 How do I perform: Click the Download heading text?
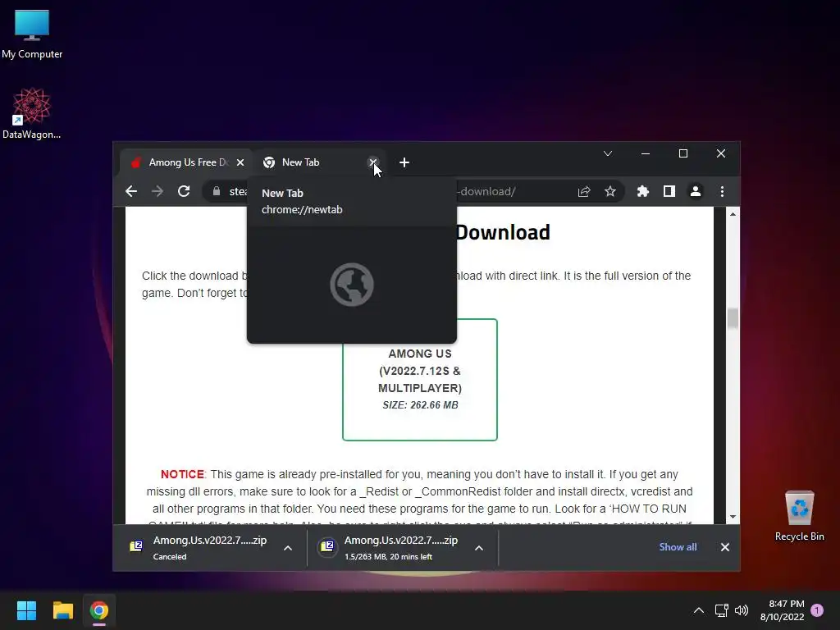503,232
